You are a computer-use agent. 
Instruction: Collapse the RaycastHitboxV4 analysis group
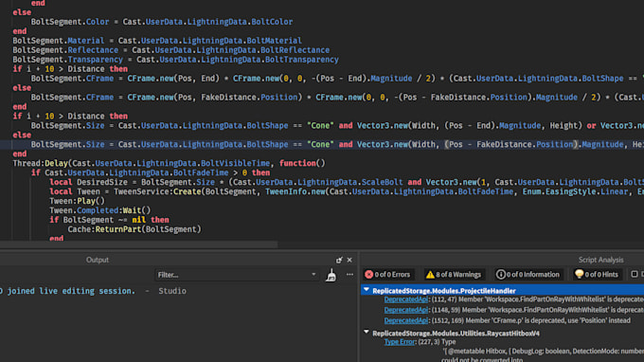[x=367, y=332]
